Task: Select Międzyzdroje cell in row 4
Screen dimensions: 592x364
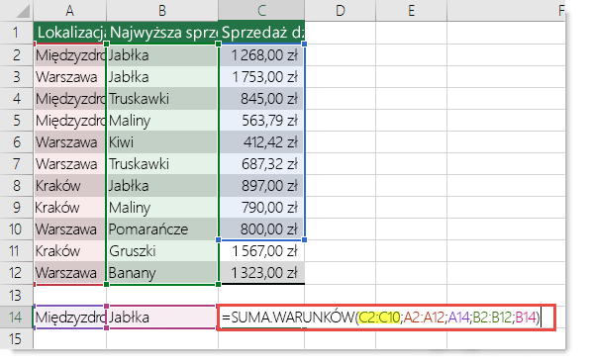Action: tap(70, 99)
